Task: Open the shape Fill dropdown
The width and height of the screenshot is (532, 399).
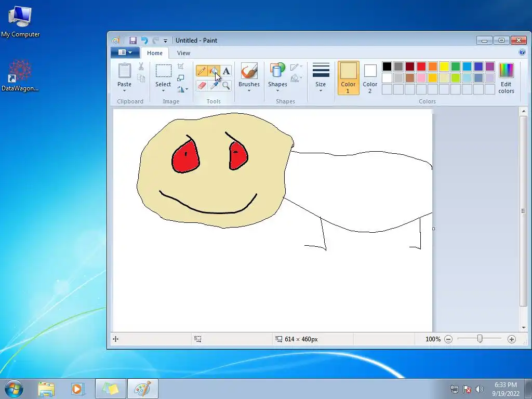Action: [x=296, y=78]
